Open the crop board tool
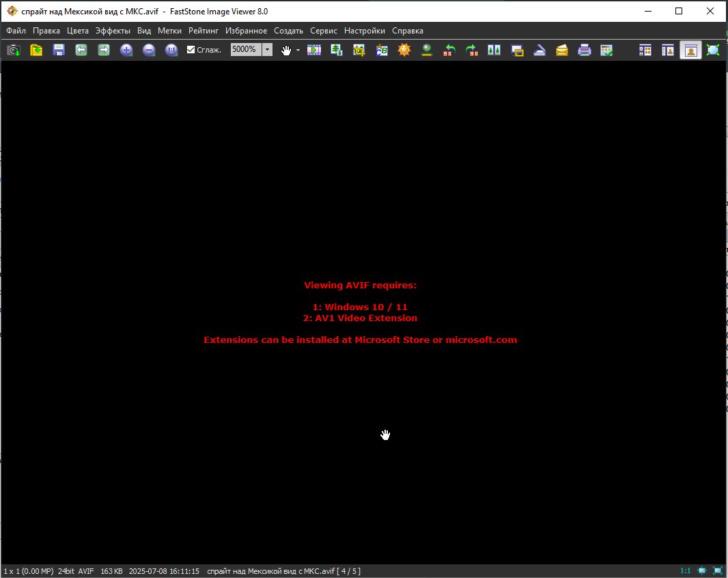Screen dimensions: 728x578 [359, 50]
